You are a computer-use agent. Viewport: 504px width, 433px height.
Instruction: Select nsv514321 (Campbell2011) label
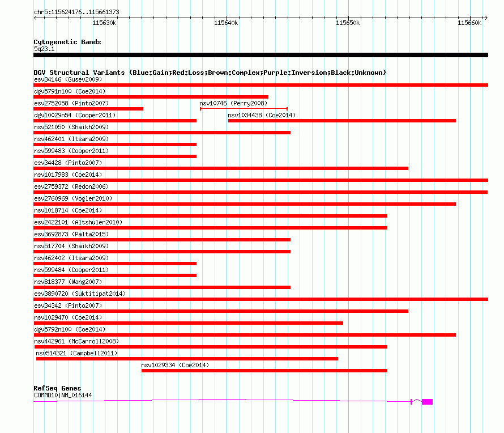[x=76, y=353]
